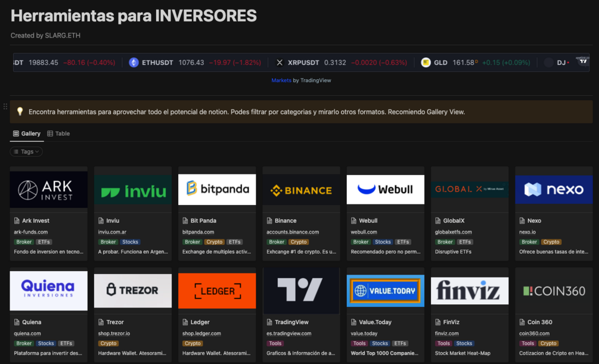This screenshot has width=599, height=364.
Task: Click the Stocks tag on Inviu card
Action: click(130, 242)
